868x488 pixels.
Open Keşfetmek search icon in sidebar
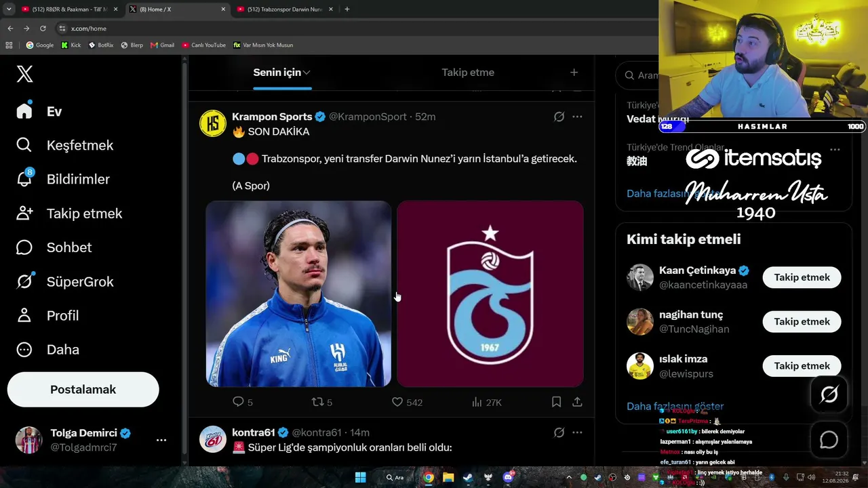[24, 145]
